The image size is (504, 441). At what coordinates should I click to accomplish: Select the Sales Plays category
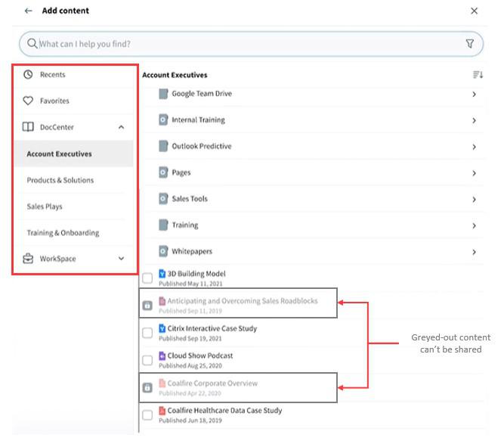45,207
